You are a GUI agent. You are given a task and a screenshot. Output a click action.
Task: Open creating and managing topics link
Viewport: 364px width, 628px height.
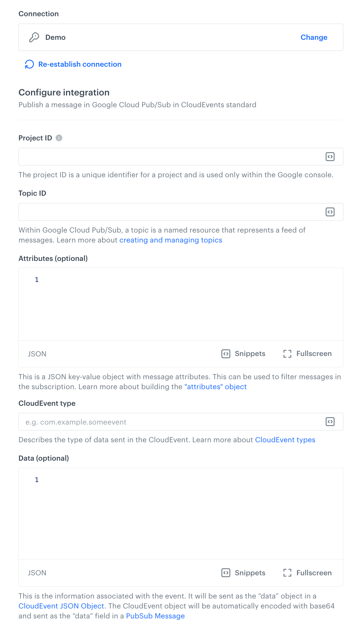coord(171,240)
